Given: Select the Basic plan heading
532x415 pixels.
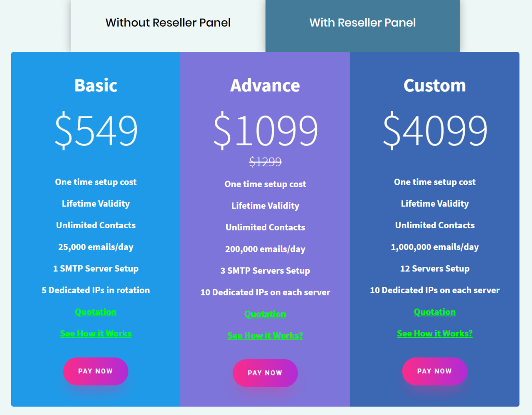Looking at the screenshot, I should click(x=96, y=86).
